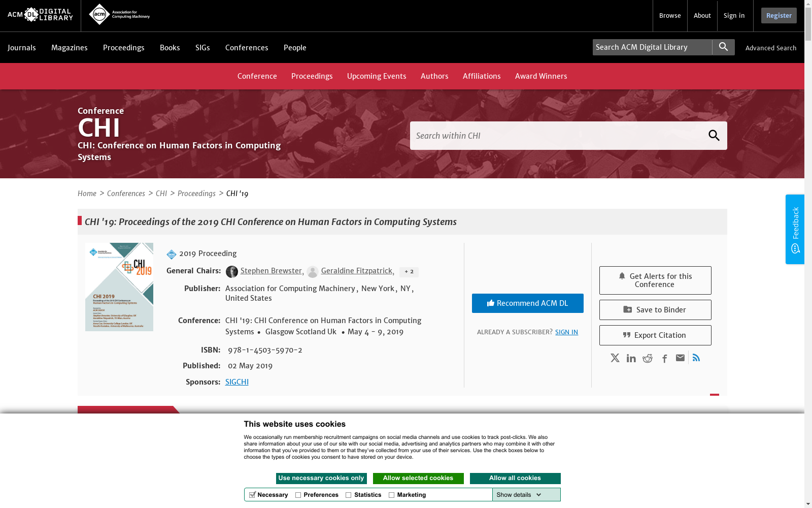Open the Conferences menu in top navigation

tap(247, 48)
